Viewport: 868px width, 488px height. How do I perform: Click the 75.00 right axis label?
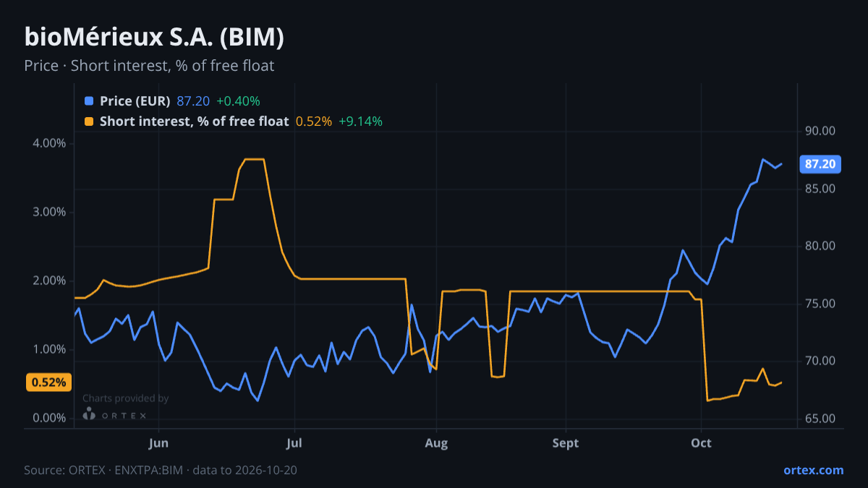pos(820,304)
